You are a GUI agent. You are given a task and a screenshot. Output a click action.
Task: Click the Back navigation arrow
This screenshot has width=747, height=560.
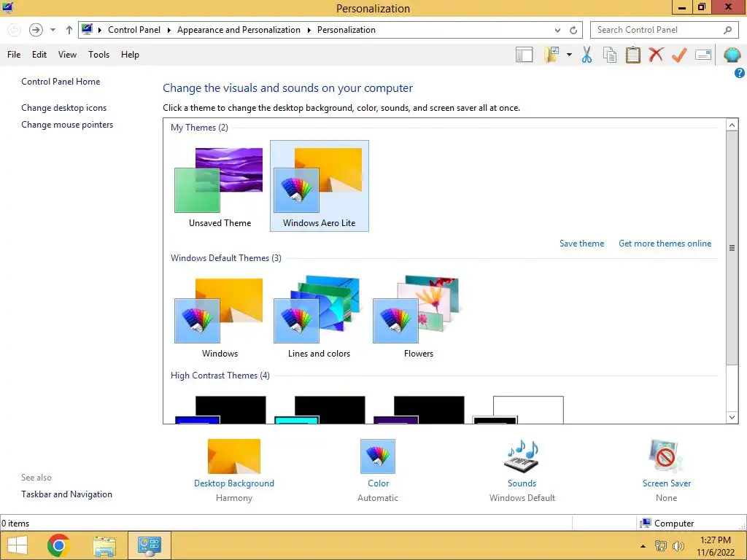(x=14, y=30)
